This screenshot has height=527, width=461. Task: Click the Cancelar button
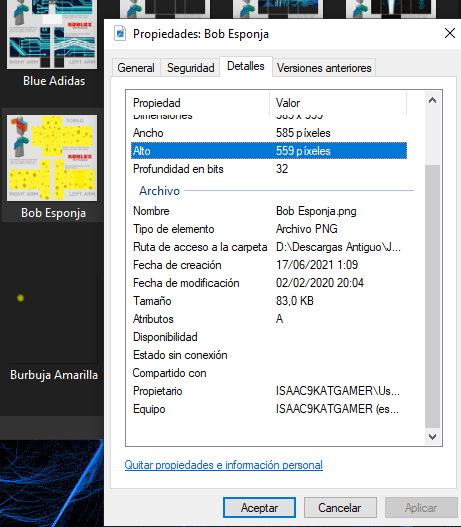(340, 508)
